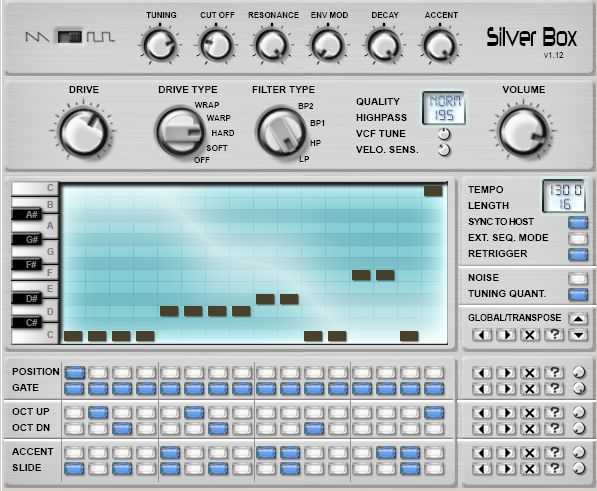The width and height of the screenshot is (597, 491).
Task: Click the Cut Off knob
Action: (216, 45)
